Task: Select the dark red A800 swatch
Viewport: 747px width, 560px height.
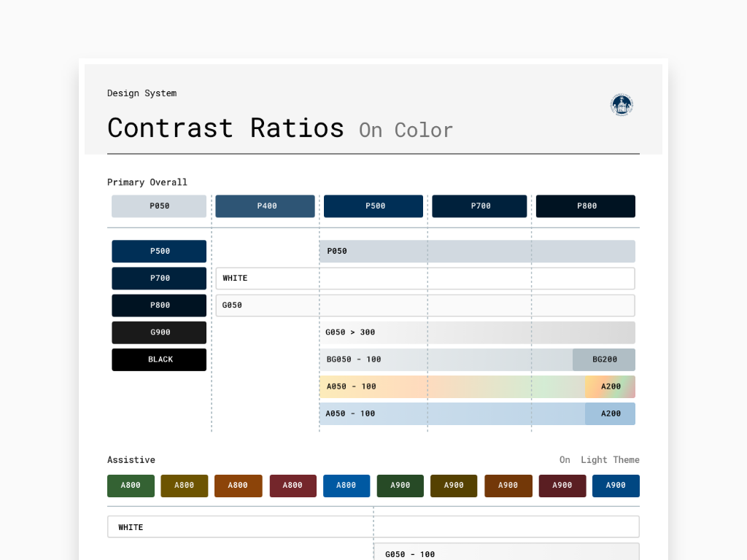Action: point(293,486)
